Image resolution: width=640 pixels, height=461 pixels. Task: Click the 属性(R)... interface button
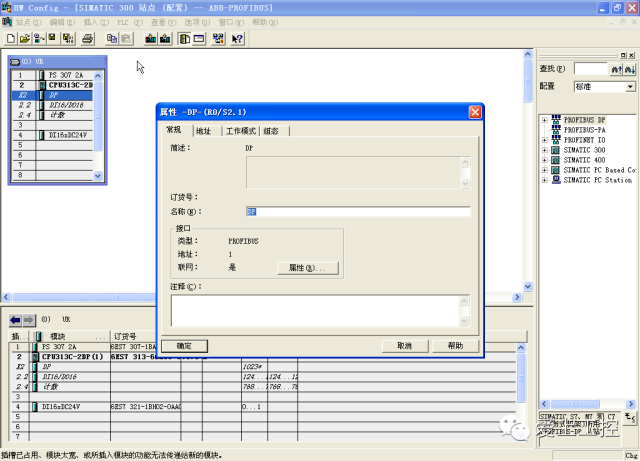point(307,268)
